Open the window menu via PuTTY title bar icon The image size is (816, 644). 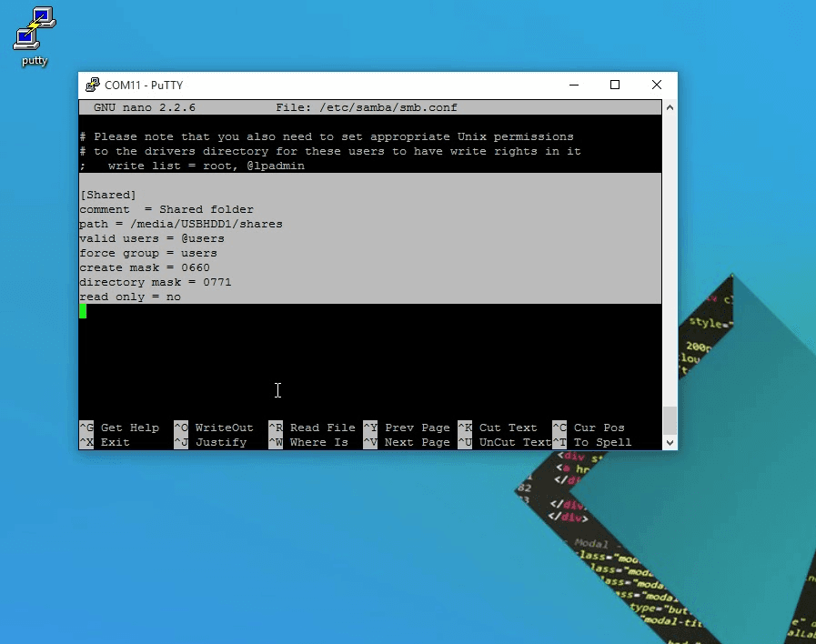(x=91, y=85)
